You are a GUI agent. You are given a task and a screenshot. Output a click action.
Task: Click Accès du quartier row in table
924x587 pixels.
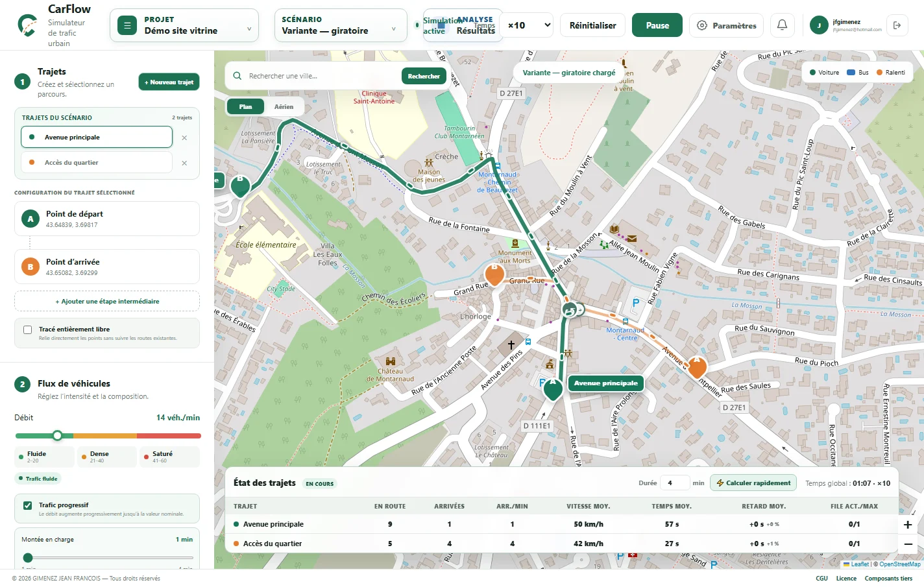point(561,544)
